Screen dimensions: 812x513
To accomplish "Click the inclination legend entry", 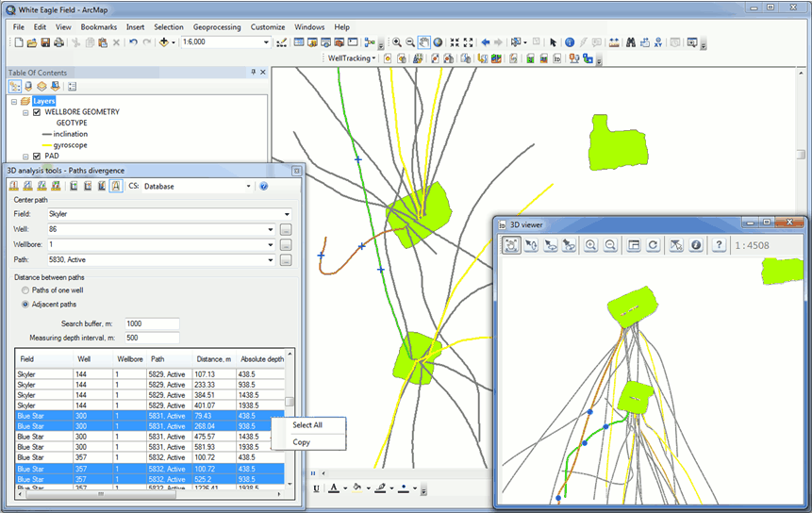I will click(71, 134).
